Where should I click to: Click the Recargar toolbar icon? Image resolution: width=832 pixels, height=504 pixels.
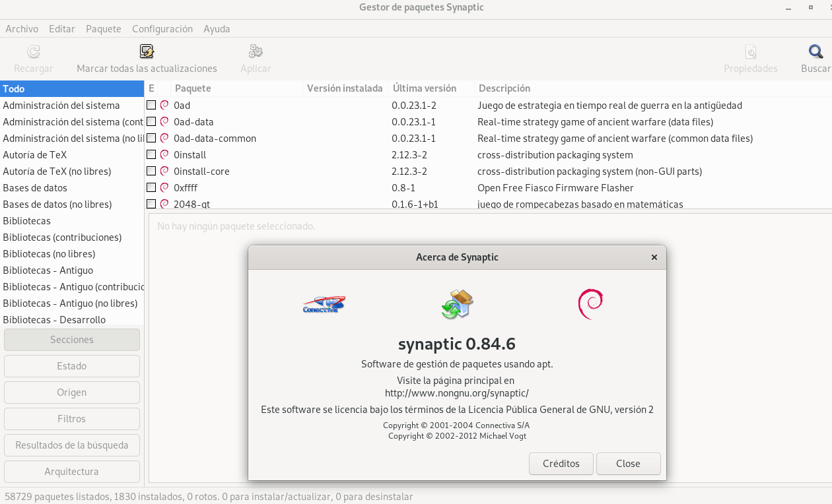click(x=34, y=51)
